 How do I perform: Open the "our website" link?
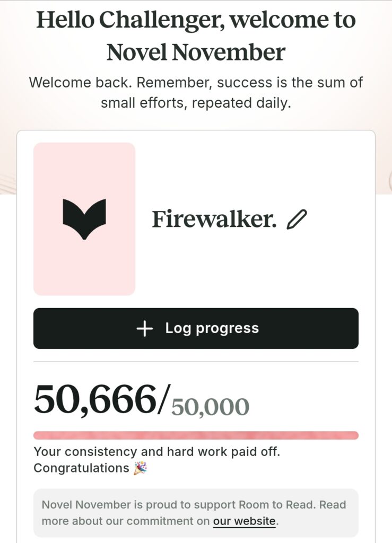pyautogui.click(x=244, y=521)
